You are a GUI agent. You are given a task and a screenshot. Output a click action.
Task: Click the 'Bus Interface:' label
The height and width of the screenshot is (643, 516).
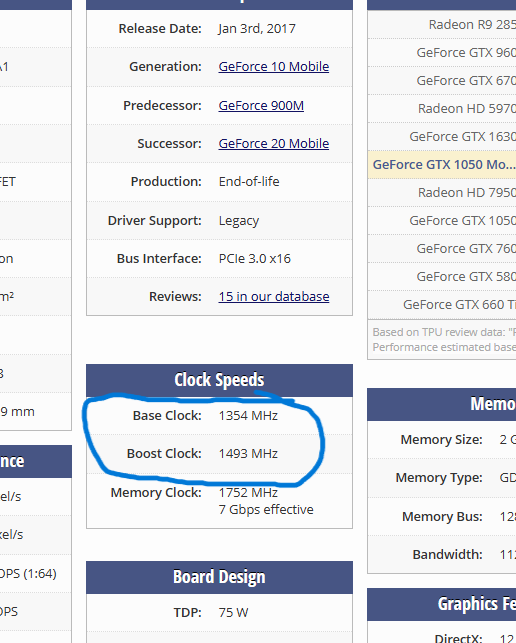(x=159, y=259)
